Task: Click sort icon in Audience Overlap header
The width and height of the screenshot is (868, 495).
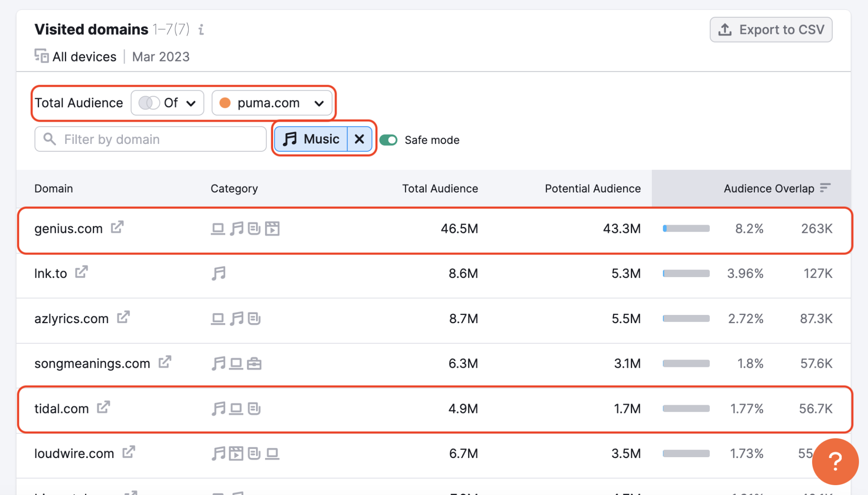Action: (825, 188)
